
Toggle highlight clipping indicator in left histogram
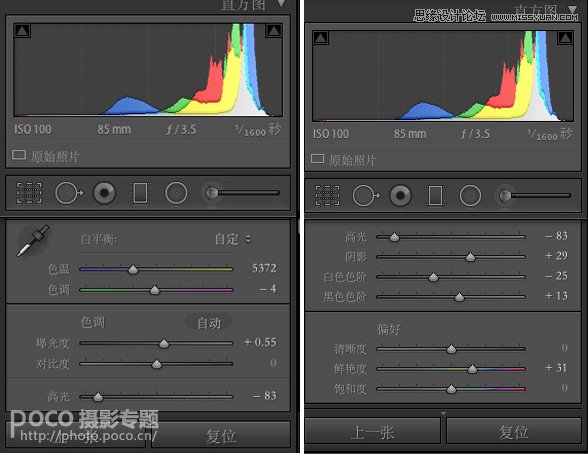point(274,30)
